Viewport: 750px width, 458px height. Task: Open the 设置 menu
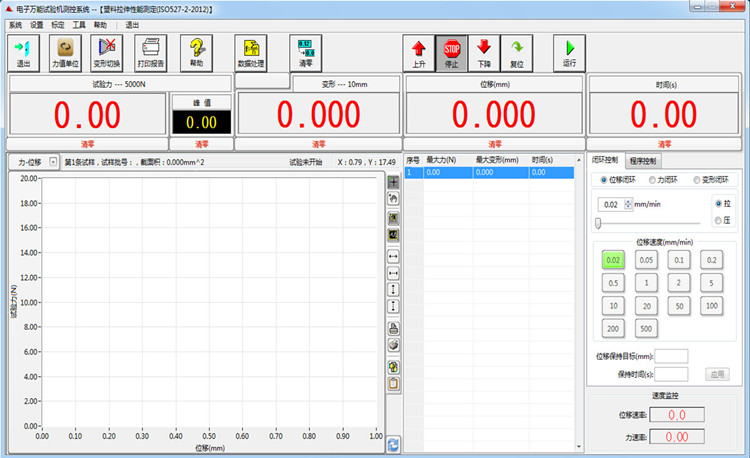click(36, 25)
